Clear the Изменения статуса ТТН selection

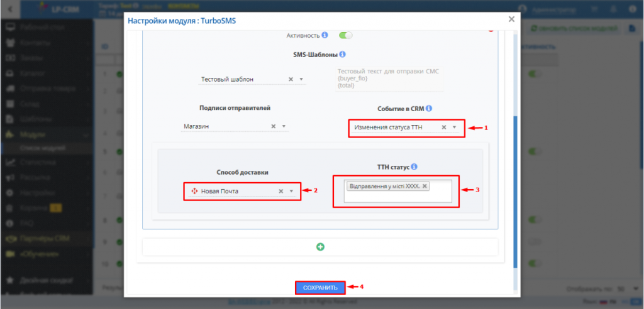coord(444,127)
